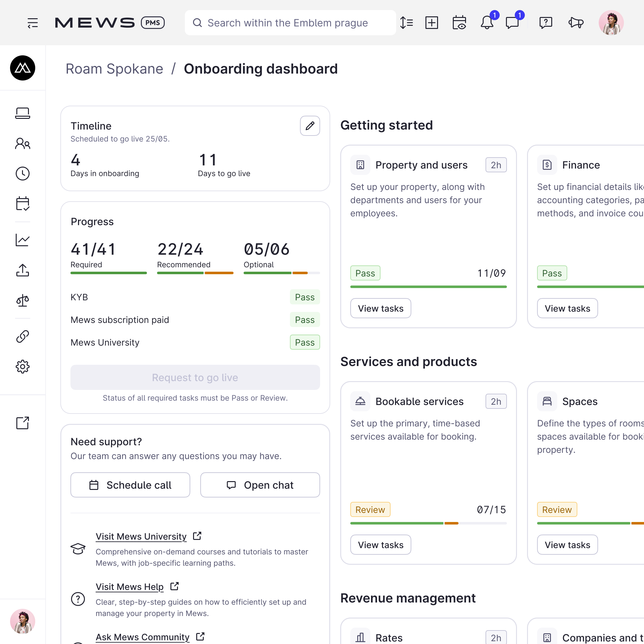Open notifications with the bell icon
644x644 pixels.
pos(487,22)
